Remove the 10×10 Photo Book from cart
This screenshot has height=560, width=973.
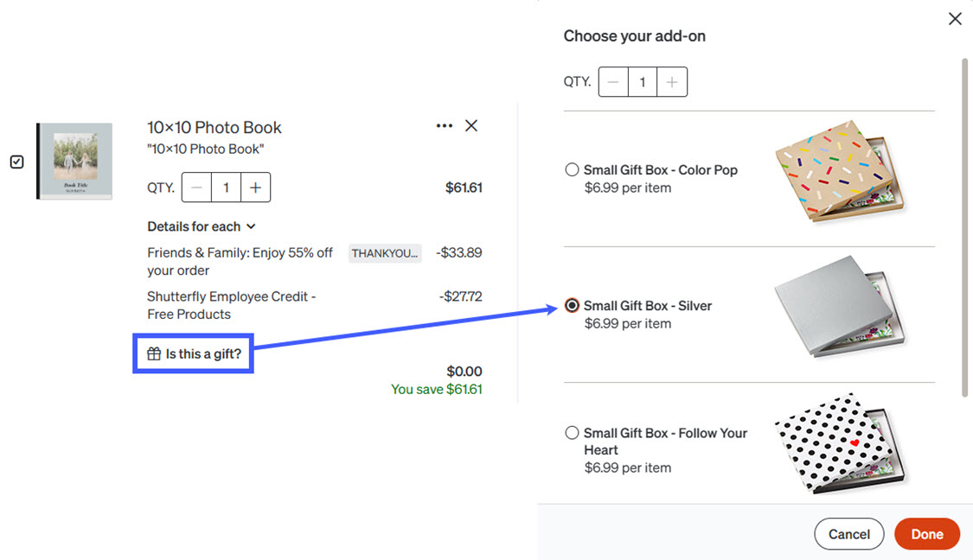[x=471, y=126]
